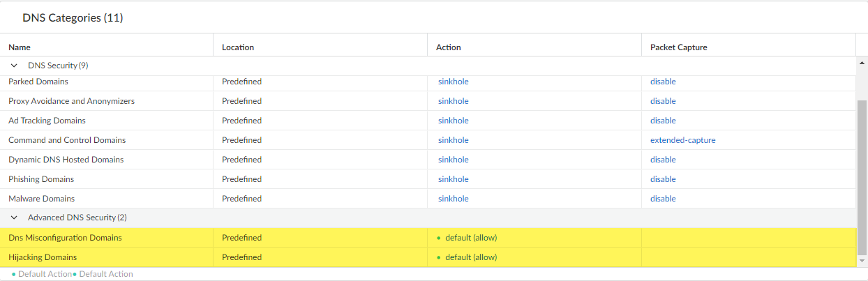The height and width of the screenshot is (281, 868).
Task: Click the Packet Capture column header
Action: 678,47
